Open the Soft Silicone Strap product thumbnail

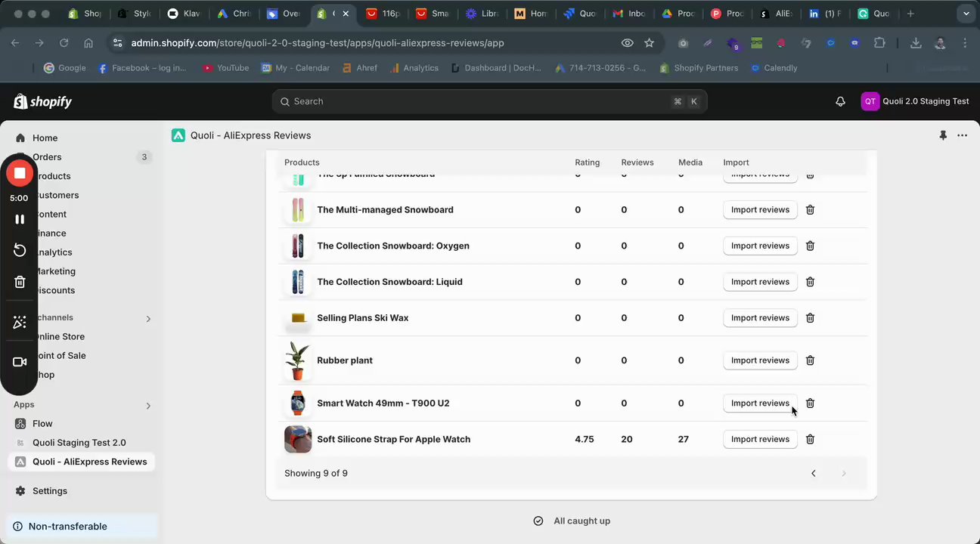pyautogui.click(x=298, y=439)
